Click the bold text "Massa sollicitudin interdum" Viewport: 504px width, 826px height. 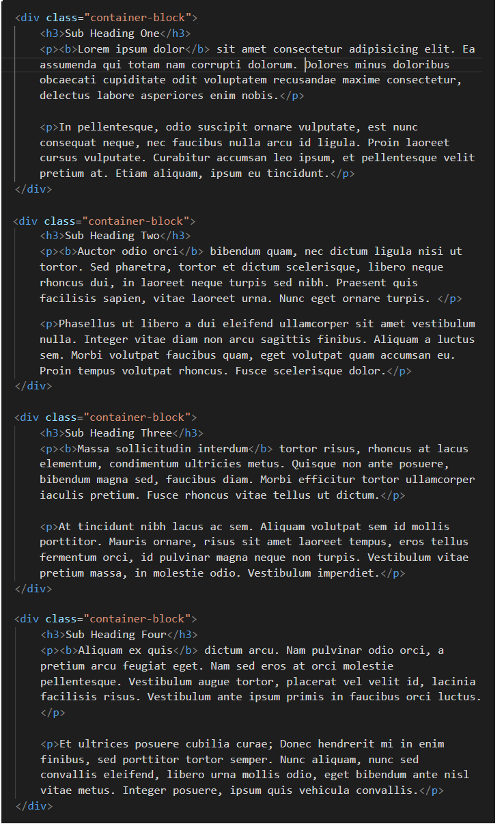162,449
